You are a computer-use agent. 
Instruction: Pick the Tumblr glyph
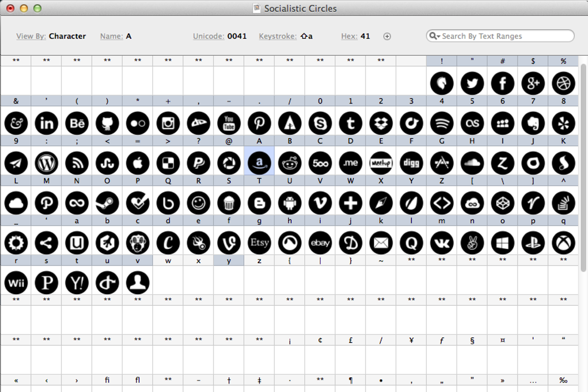click(350, 123)
